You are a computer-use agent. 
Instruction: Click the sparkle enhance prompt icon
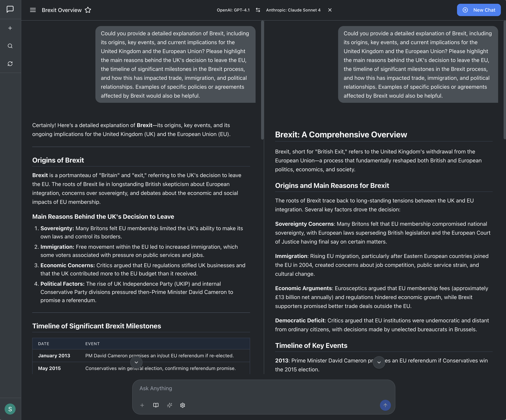tap(169, 405)
